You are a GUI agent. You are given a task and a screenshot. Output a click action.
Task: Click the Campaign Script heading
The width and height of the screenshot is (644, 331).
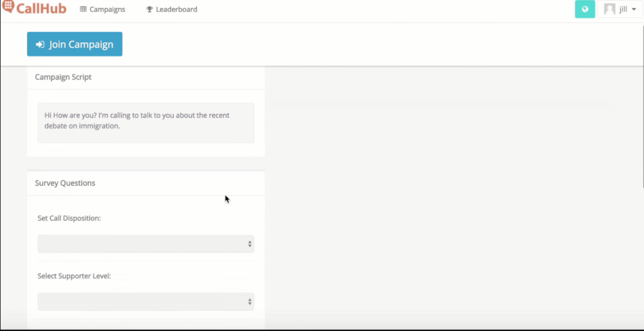pos(64,77)
